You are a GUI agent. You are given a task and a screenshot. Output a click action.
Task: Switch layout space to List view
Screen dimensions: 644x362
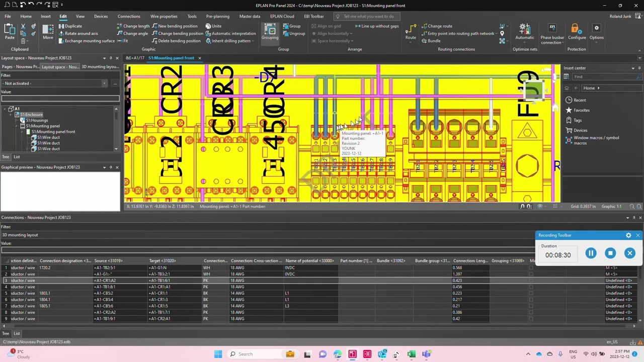click(x=17, y=157)
